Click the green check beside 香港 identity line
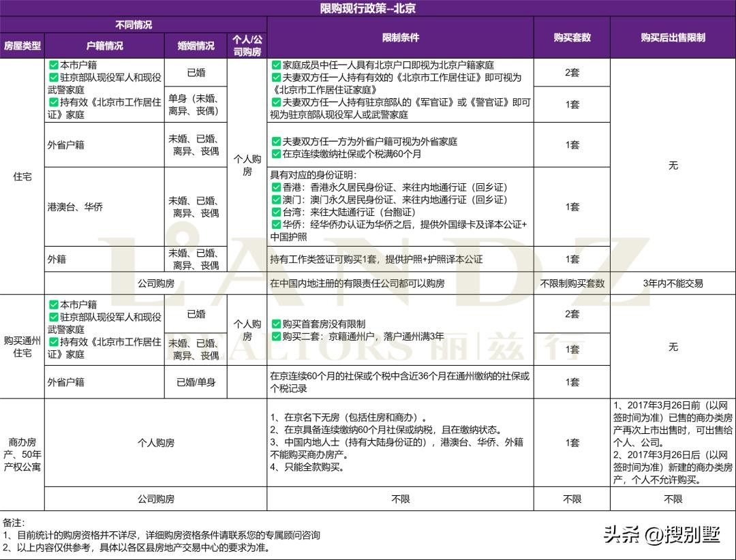Viewport: 736px width, 560px height. click(275, 187)
